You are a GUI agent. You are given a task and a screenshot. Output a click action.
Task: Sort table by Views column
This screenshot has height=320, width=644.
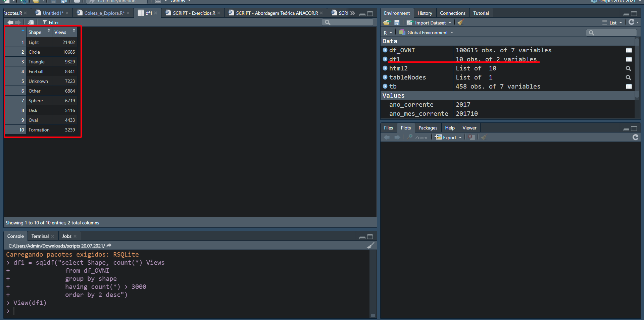point(64,32)
